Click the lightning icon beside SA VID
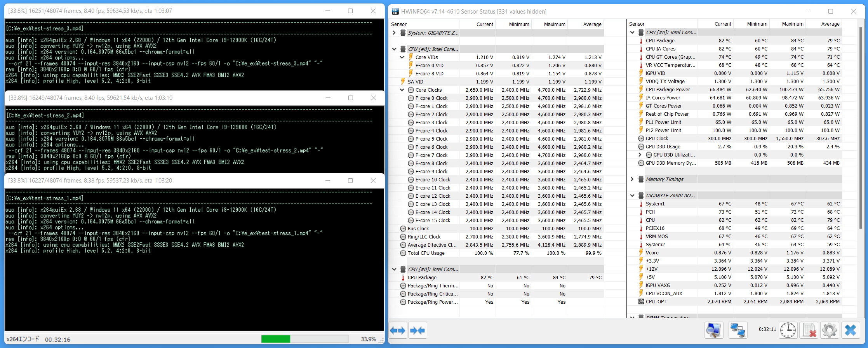 tap(403, 82)
